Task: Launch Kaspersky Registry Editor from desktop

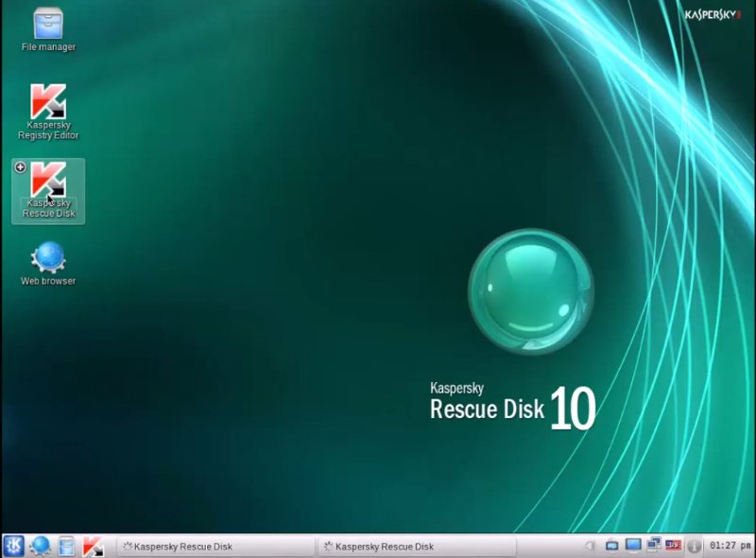Action: click(x=48, y=102)
